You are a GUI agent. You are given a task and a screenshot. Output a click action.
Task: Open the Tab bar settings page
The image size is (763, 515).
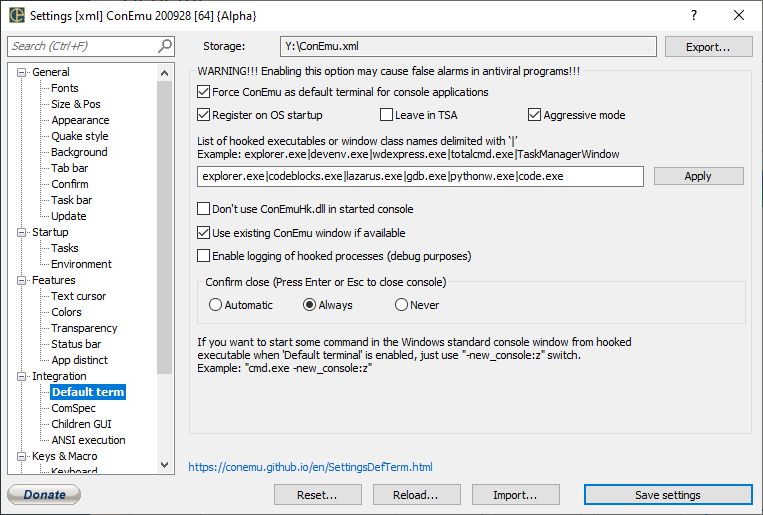point(70,168)
